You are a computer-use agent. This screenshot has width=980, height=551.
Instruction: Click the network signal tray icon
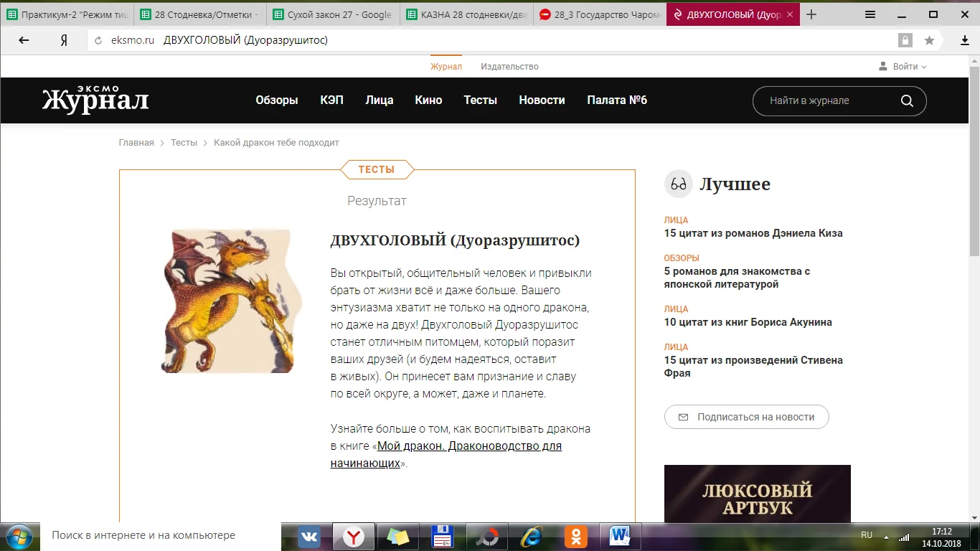905,537
